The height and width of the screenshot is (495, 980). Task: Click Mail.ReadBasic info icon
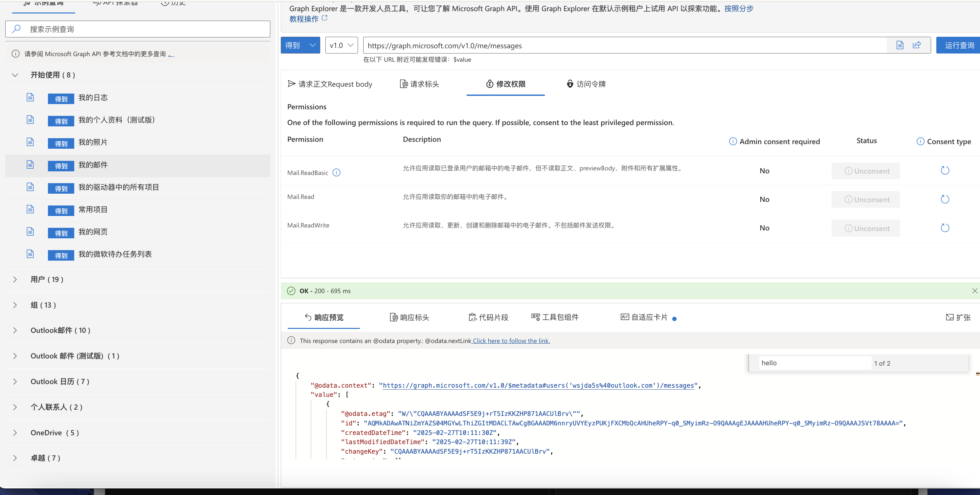point(336,173)
